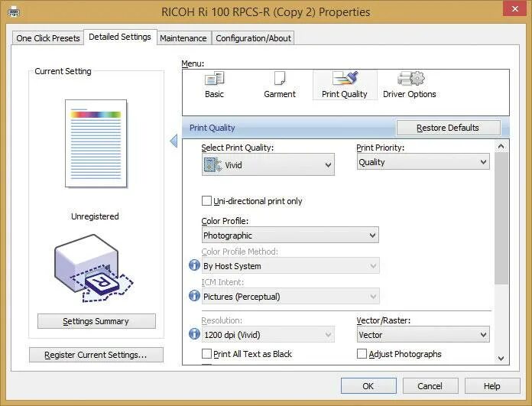The width and height of the screenshot is (532, 406).
Task: Confirm with the OK button
Action: [x=368, y=386]
